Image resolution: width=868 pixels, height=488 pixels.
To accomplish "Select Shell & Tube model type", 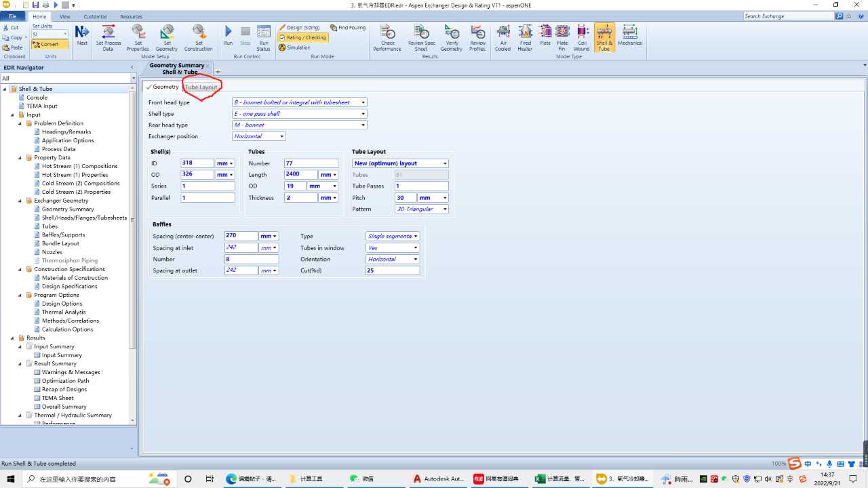I will [x=604, y=37].
